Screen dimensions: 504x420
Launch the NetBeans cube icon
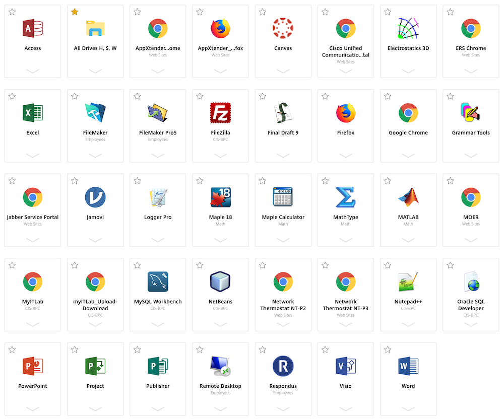point(220,282)
